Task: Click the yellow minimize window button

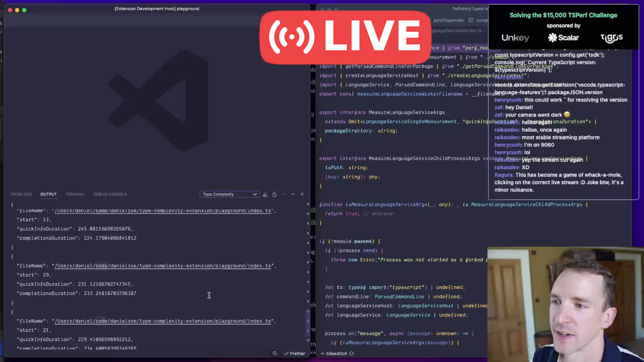Action: click(17, 10)
